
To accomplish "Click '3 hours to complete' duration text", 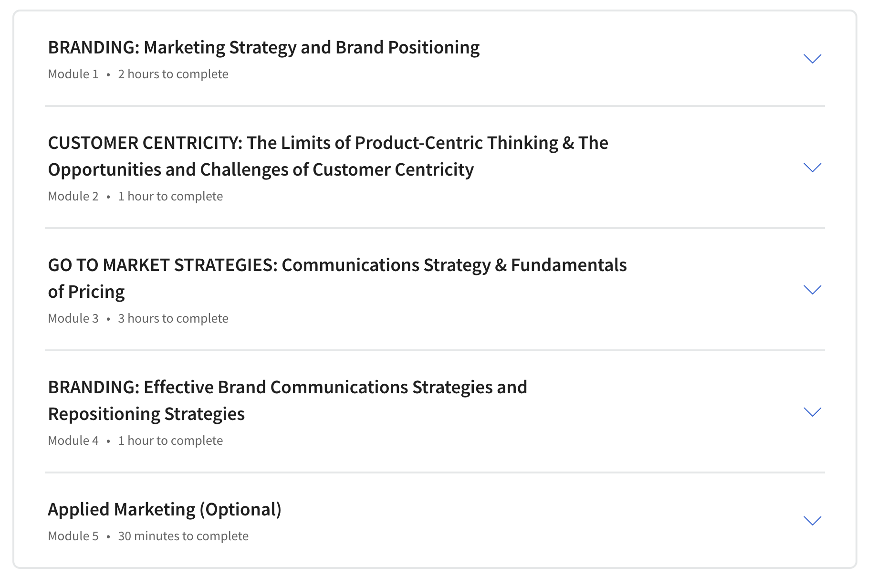I will (173, 318).
